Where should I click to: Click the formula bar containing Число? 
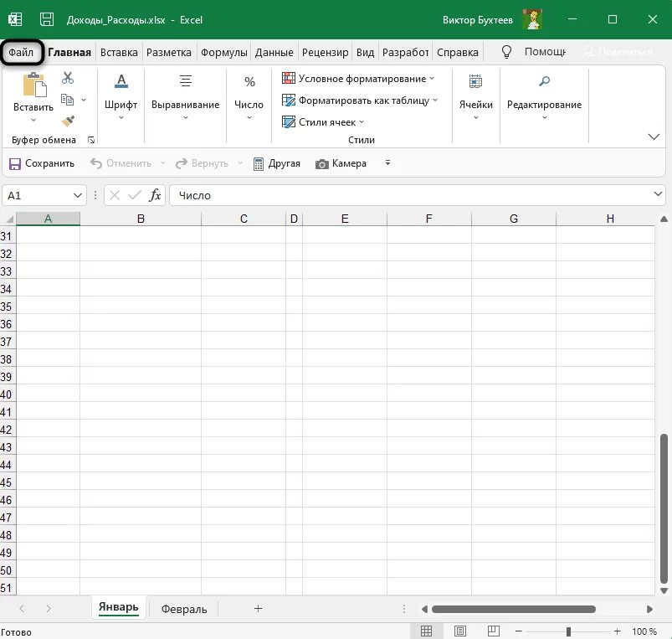pos(410,196)
